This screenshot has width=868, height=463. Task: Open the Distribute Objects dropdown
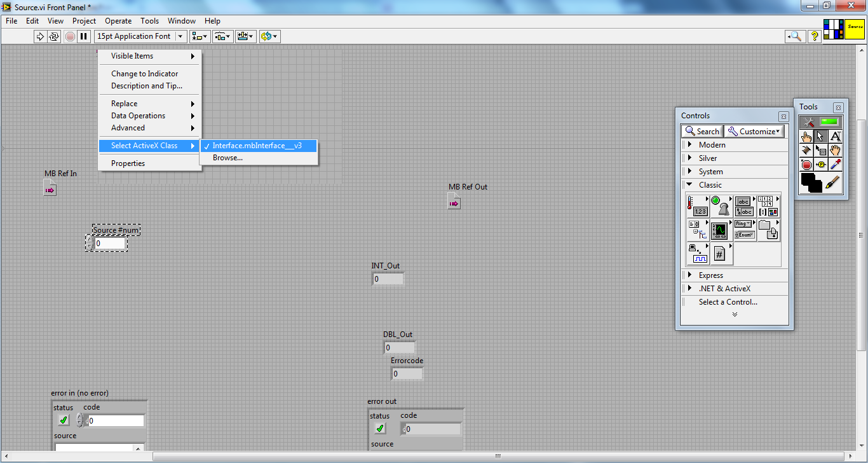[x=223, y=36]
